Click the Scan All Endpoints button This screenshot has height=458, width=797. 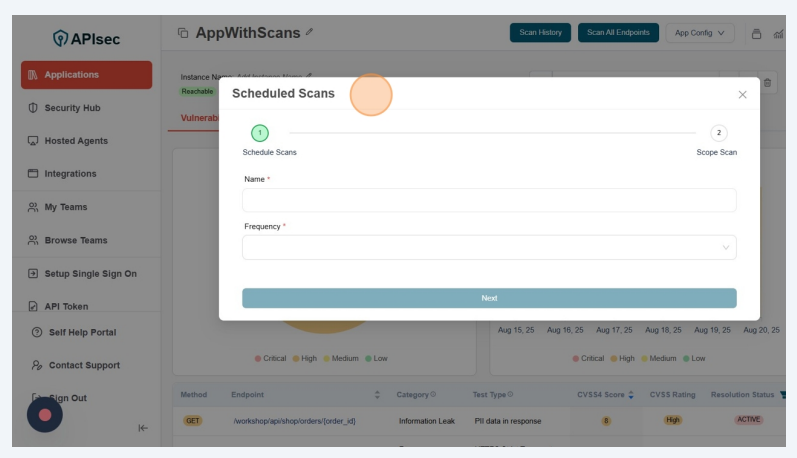618,33
